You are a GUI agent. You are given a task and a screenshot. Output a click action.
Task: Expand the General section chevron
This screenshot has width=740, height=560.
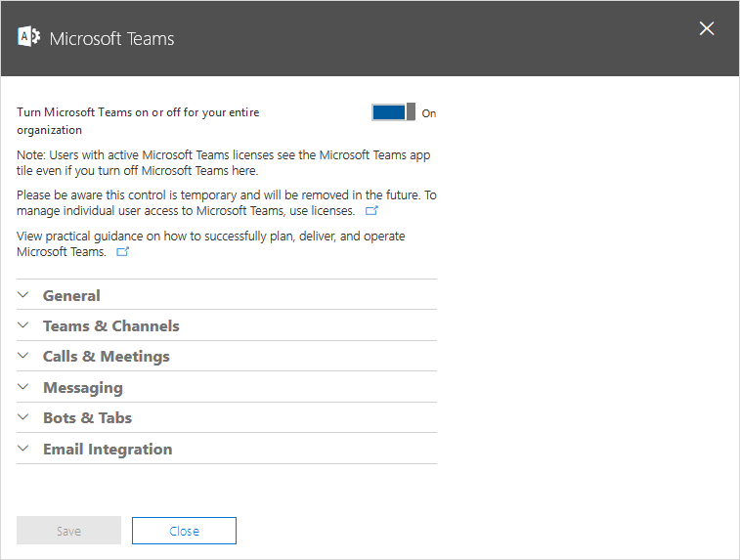coord(23,295)
